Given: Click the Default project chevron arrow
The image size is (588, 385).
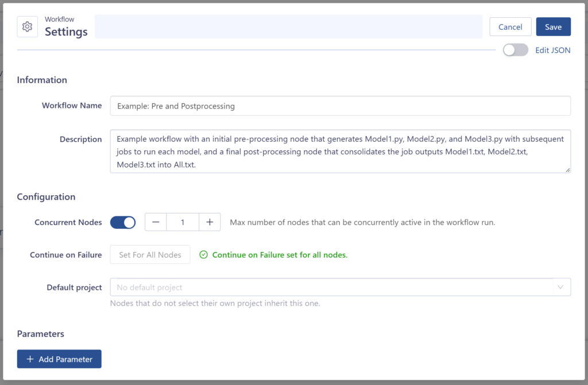Looking at the screenshot, I should click(x=560, y=287).
